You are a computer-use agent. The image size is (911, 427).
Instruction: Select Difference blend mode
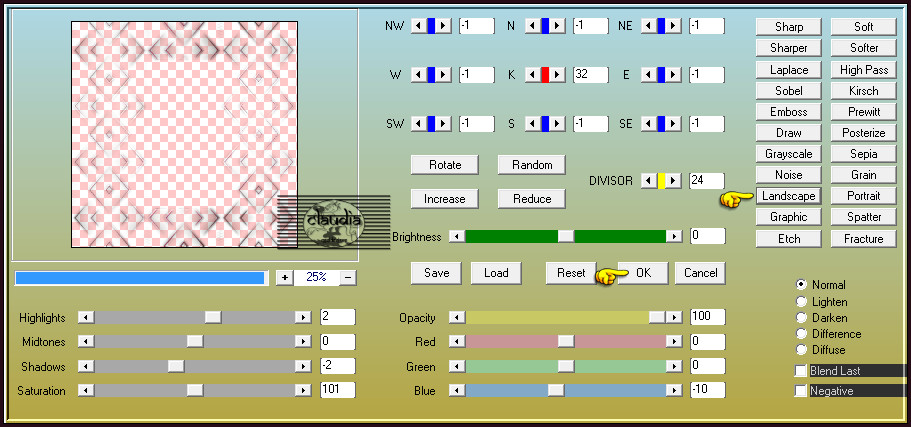pyautogui.click(x=802, y=334)
